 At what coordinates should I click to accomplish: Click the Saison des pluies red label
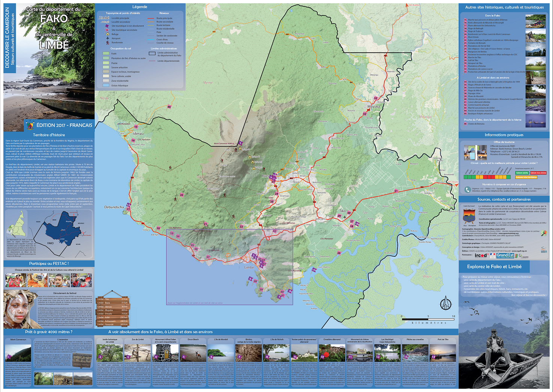[x=538, y=173]
